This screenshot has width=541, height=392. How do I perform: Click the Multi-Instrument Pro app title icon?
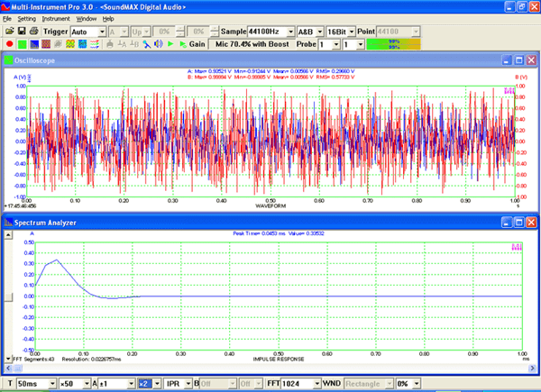[7, 5]
